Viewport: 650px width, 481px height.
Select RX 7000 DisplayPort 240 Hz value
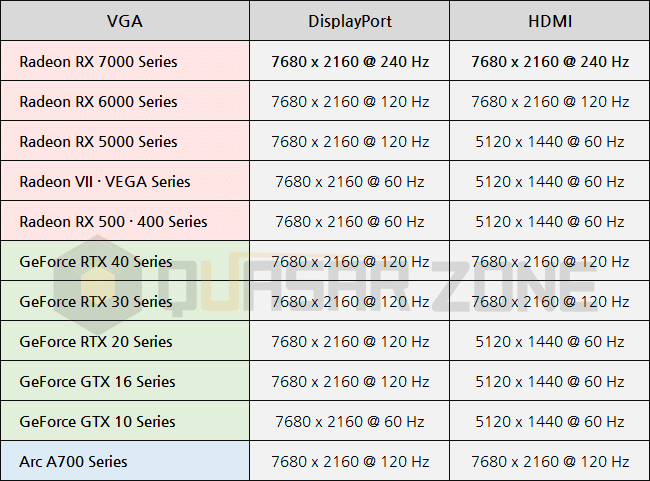click(350, 61)
